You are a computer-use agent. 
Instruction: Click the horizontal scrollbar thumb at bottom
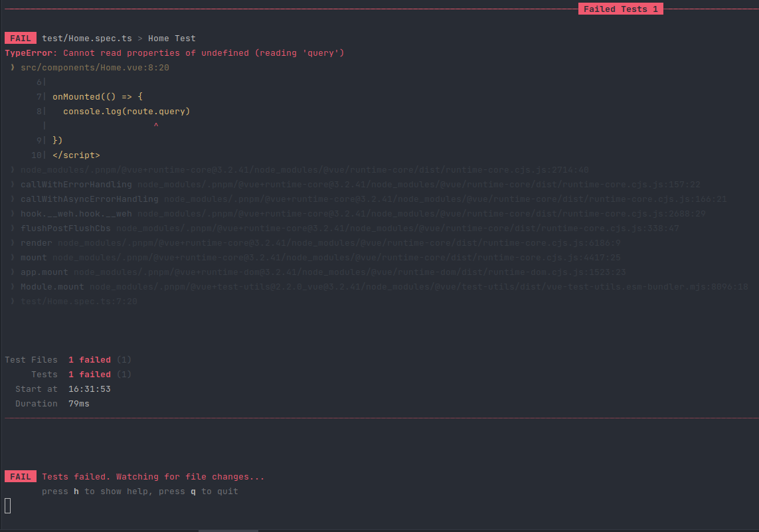point(228,531)
